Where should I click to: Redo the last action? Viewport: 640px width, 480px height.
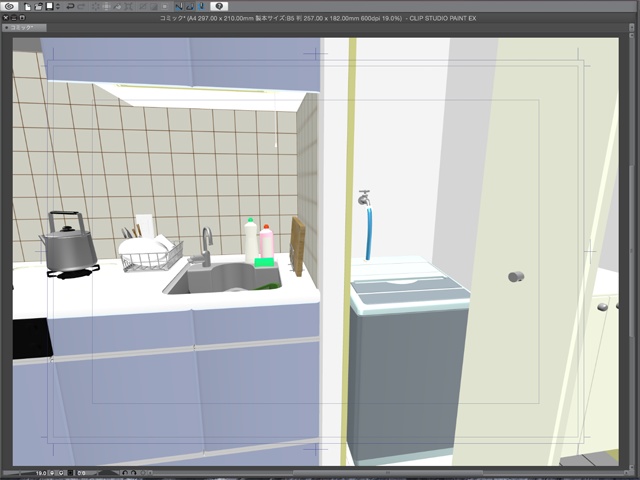82,7
